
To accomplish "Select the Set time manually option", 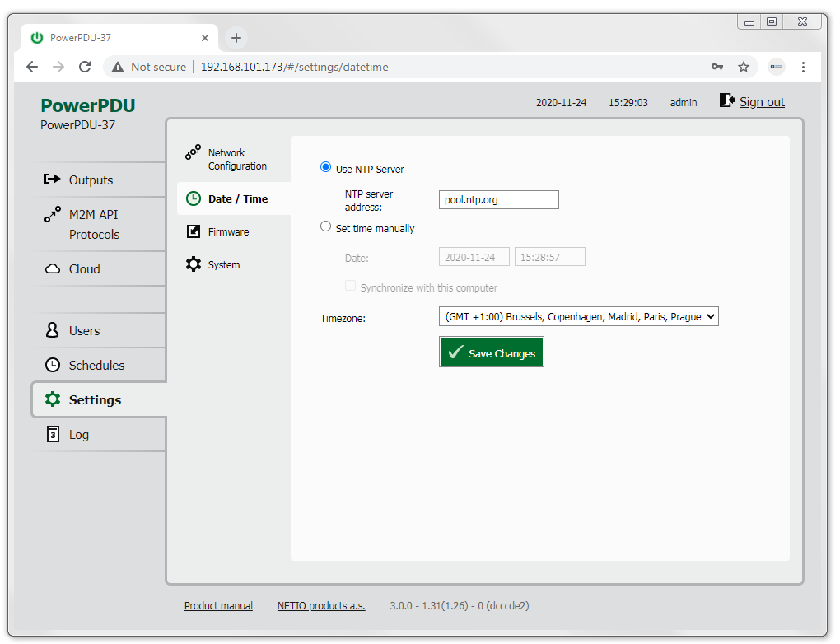I will [326, 226].
